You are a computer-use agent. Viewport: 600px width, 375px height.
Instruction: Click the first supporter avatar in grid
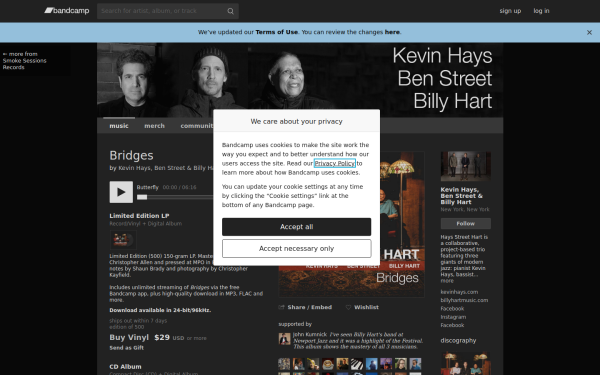(284, 364)
